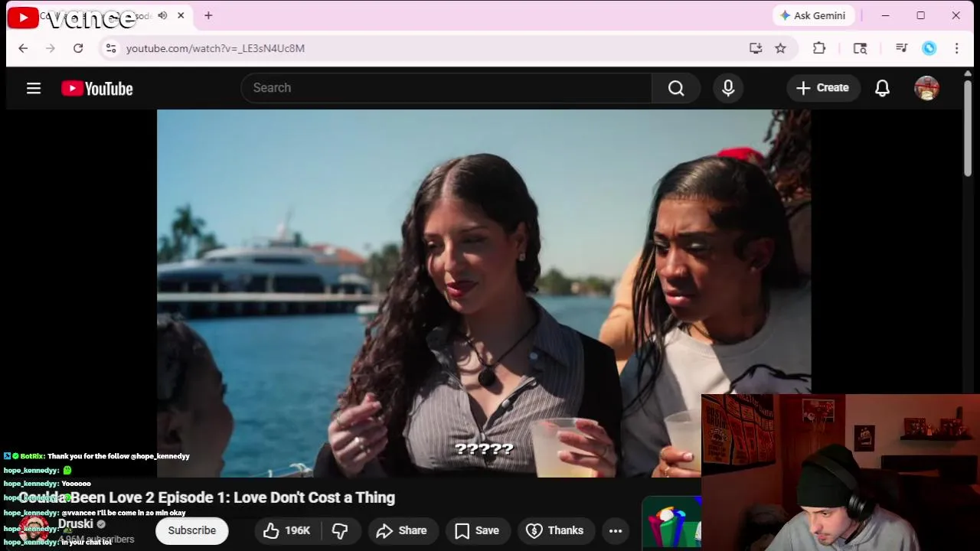This screenshot has width=980, height=551.
Task: Open the tab search toolbar icon
Action: point(860,48)
